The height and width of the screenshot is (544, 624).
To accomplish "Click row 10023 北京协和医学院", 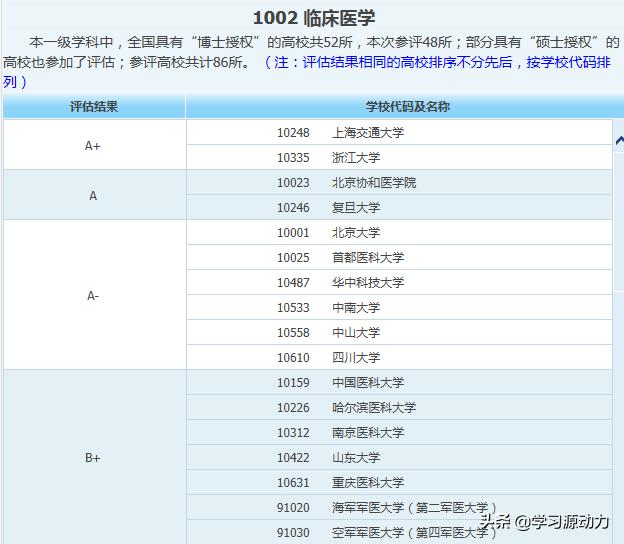I will (x=399, y=182).
